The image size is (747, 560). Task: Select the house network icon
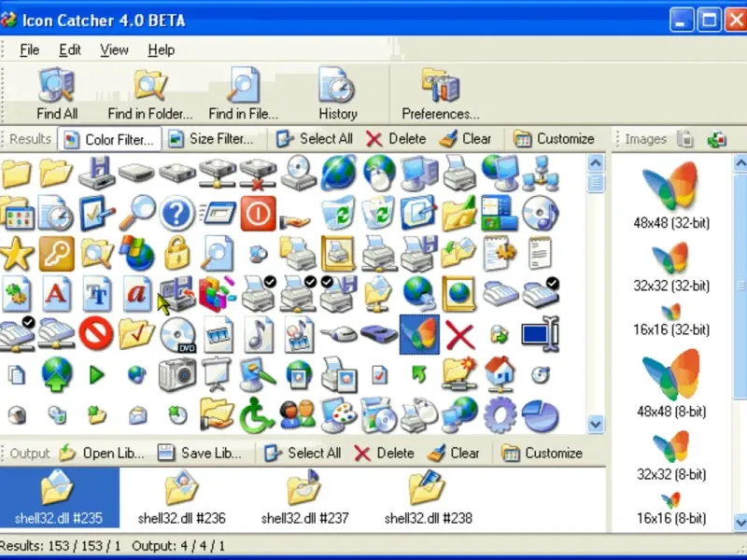(x=500, y=375)
